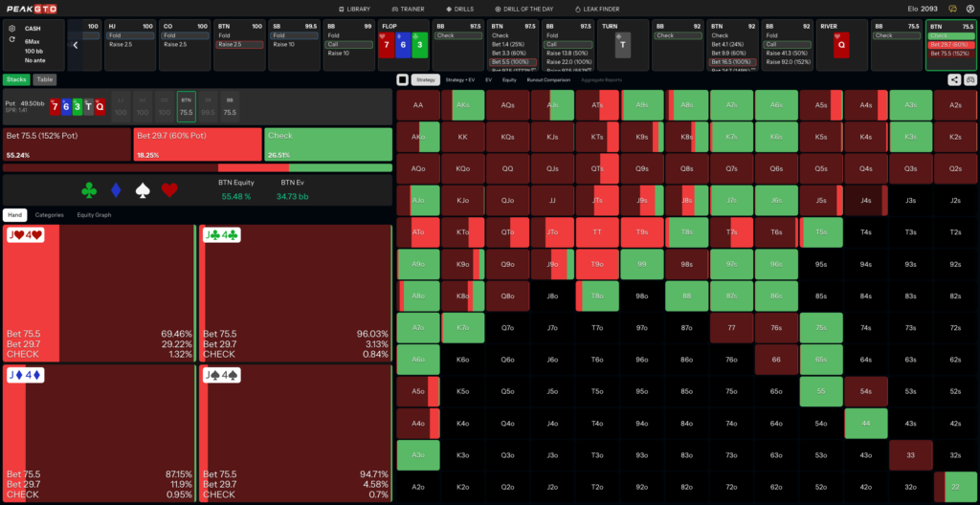The image size is (980, 505).
Task: Click the 6 of diamonds flop card
Action: (x=403, y=45)
